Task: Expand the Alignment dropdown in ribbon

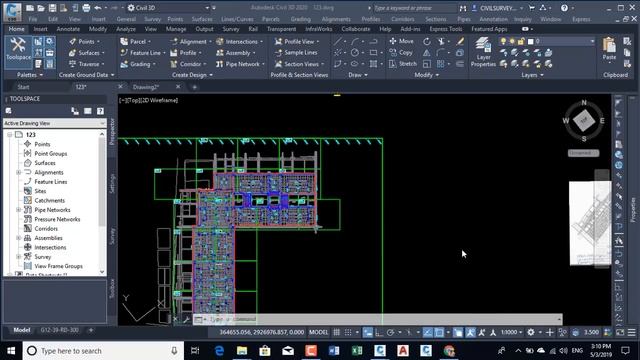Action: [x=210, y=42]
